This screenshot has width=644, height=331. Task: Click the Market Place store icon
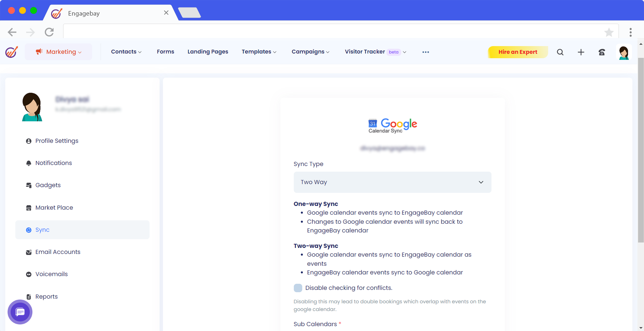(29, 208)
